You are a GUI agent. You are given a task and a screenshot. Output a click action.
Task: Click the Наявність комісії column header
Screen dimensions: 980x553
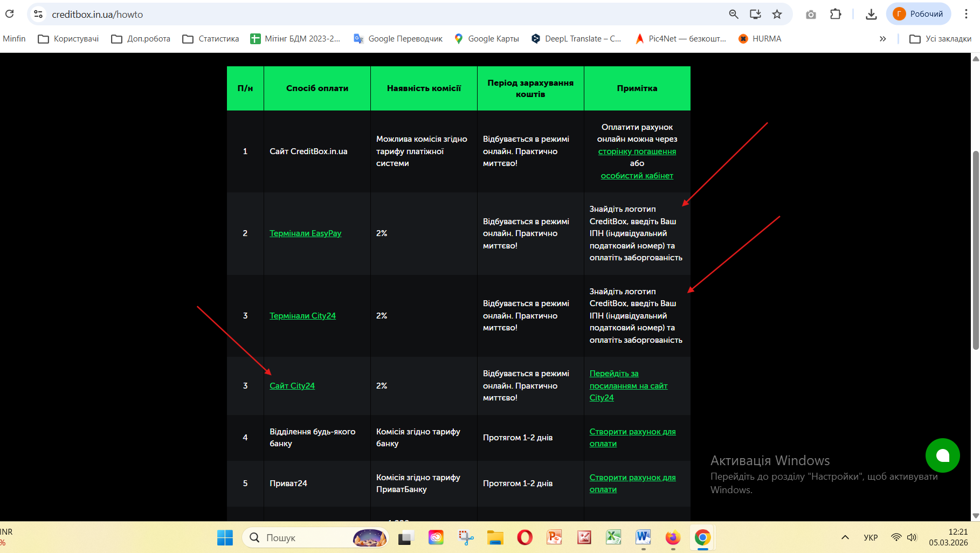click(x=424, y=88)
